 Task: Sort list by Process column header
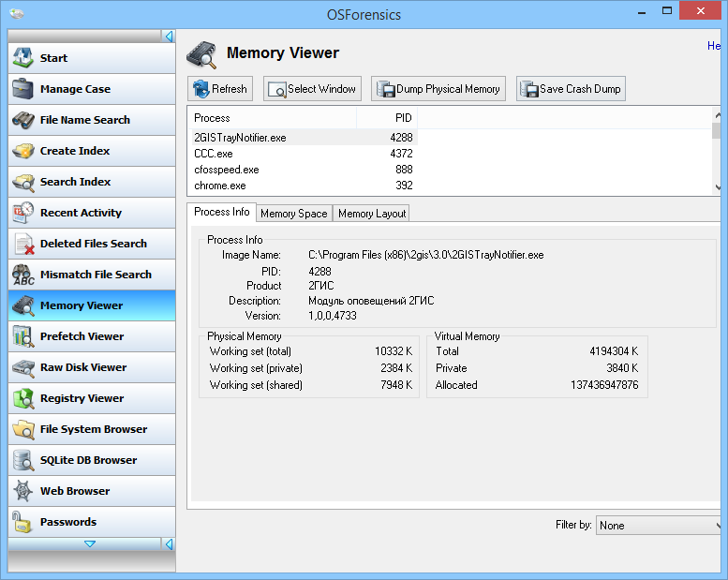point(272,118)
